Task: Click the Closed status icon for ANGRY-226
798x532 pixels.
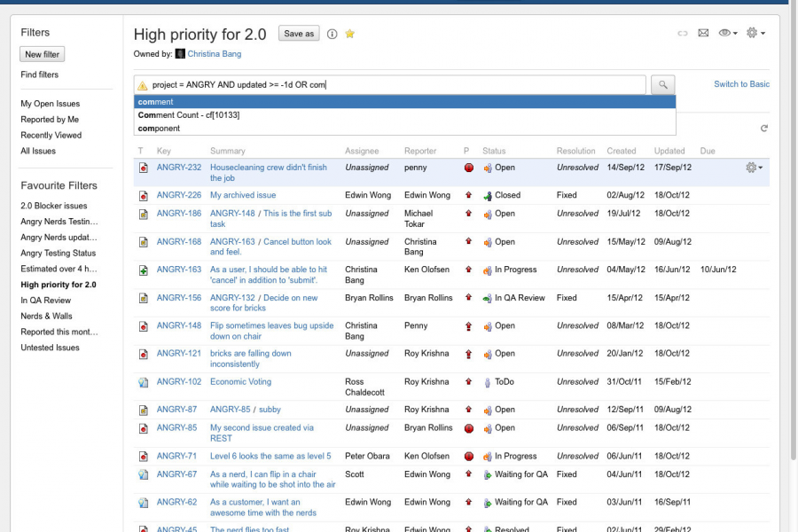Action: point(488,195)
